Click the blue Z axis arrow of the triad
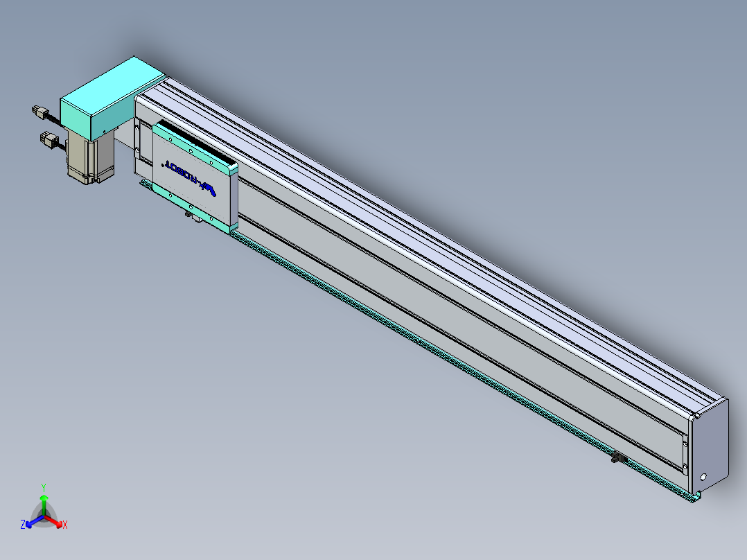Screen dimensions: 747x560 pos(35,521)
